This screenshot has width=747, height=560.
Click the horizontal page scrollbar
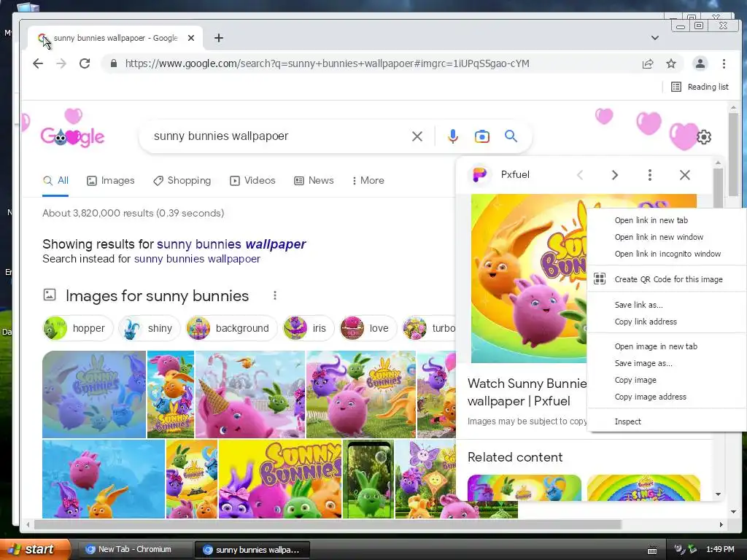point(328,525)
